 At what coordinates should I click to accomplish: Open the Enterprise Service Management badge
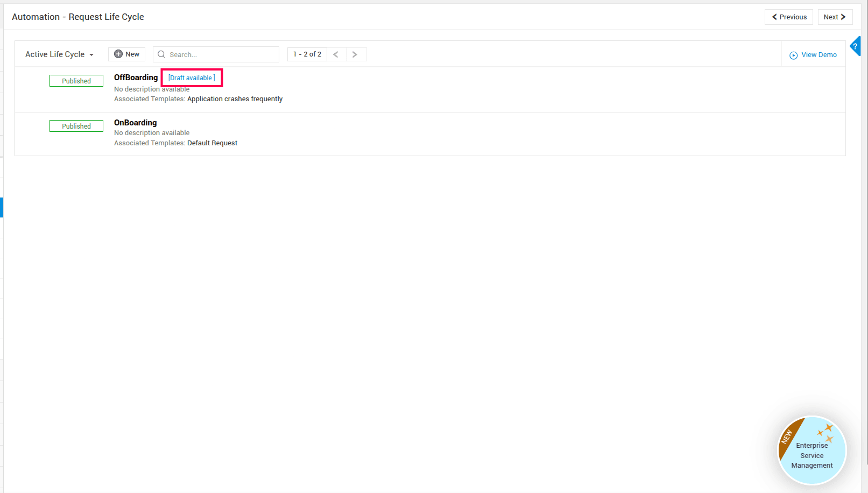pos(812,450)
